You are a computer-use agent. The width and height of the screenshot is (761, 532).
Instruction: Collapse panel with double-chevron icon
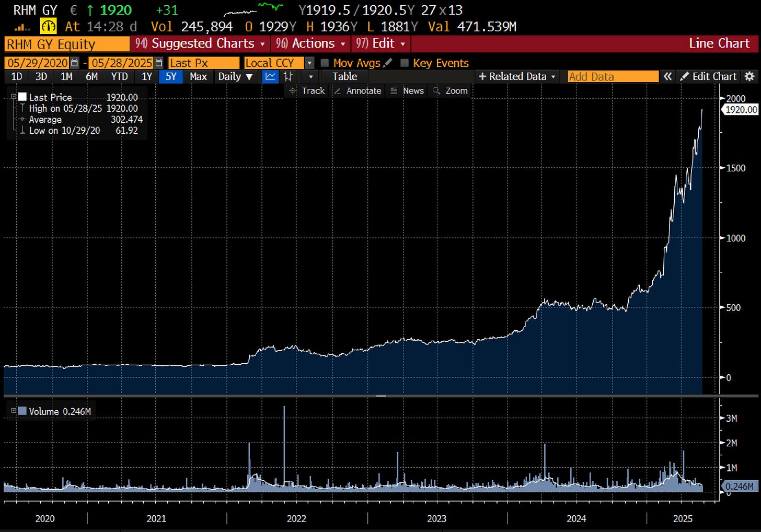[667, 76]
